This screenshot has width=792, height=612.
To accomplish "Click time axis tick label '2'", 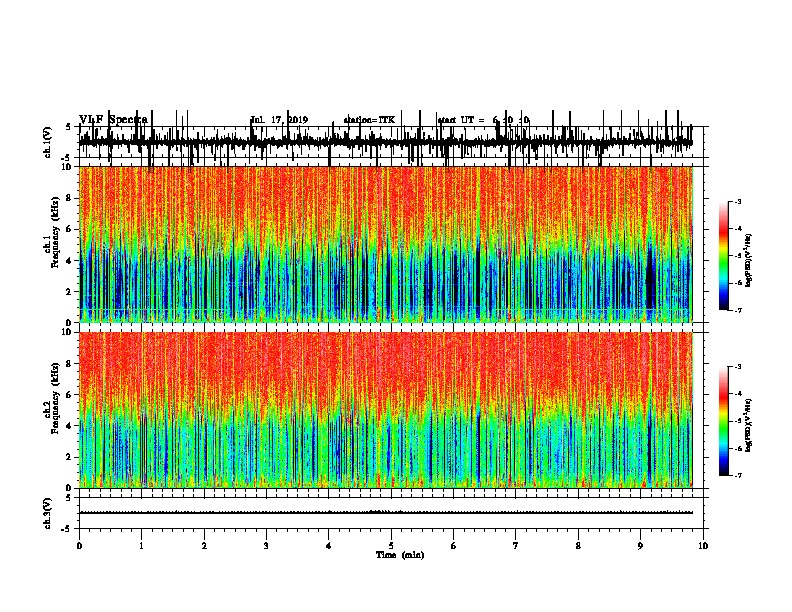I will point(204,546).
